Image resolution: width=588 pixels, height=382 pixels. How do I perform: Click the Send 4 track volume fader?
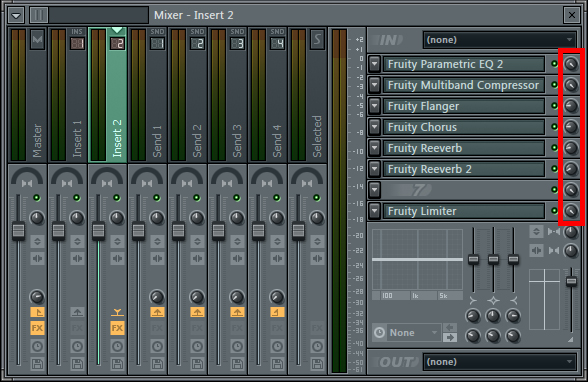tap(258, 231)
